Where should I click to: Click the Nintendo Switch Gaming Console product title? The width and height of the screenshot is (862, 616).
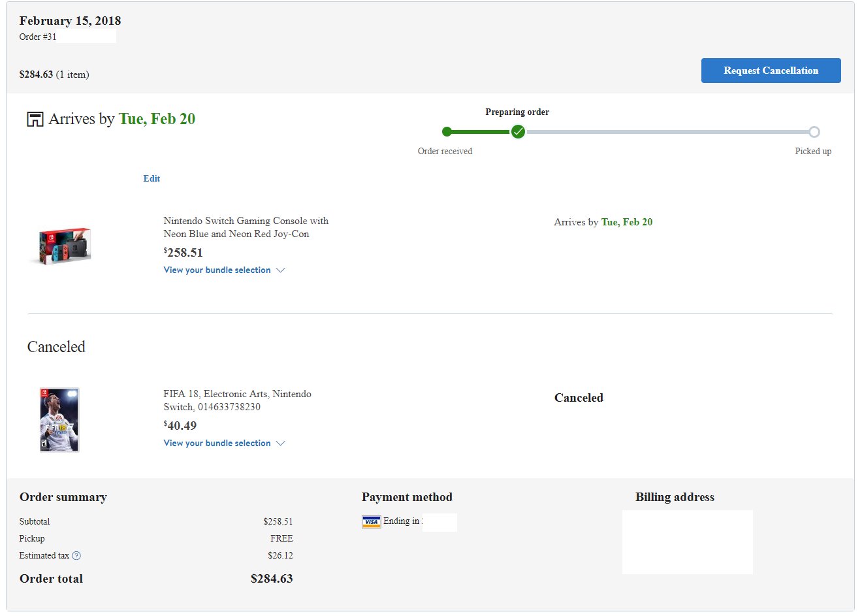tap(246, 227)
